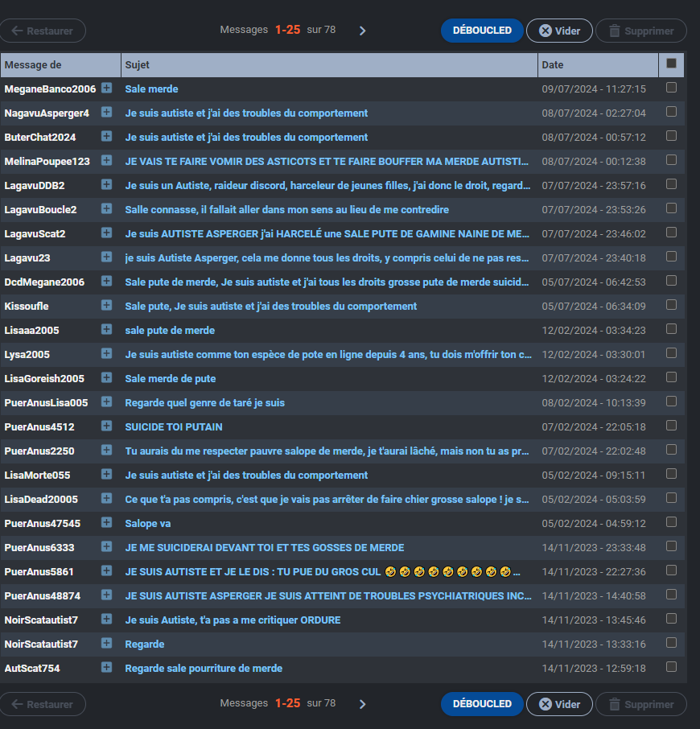Click the plus icon beside MeganeBanco2006
This screenshot has height=729, width=700.
pyautogui.click(x=106, y=89)
